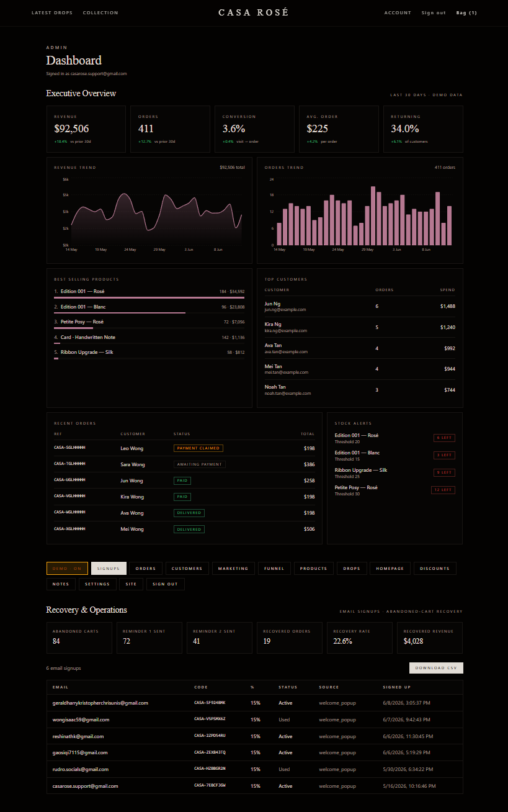Click order ref CASA-SGLHHHHH
Viewport: 508px width, 812px height.
pos(69,448)
